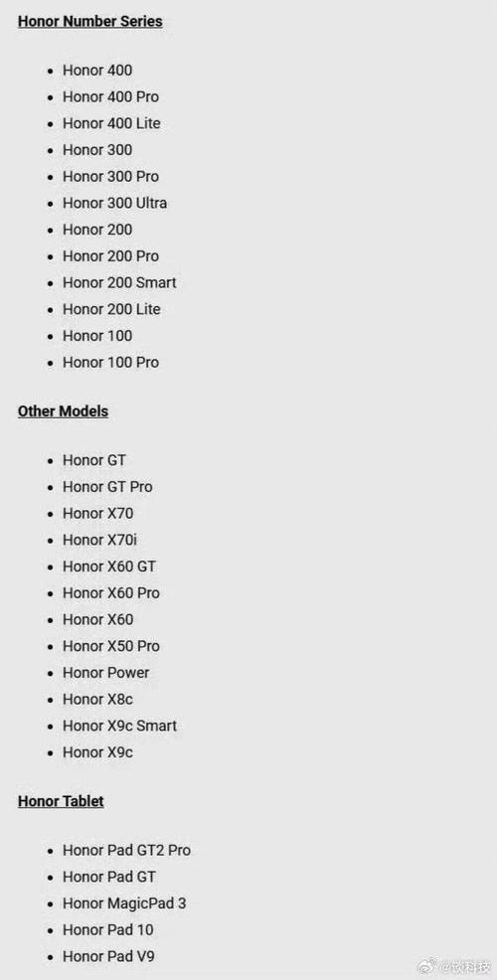The width and height of the screenshot is (497, 980).
Task: Click the Honor Number Series heading
Action: [90, 21]
